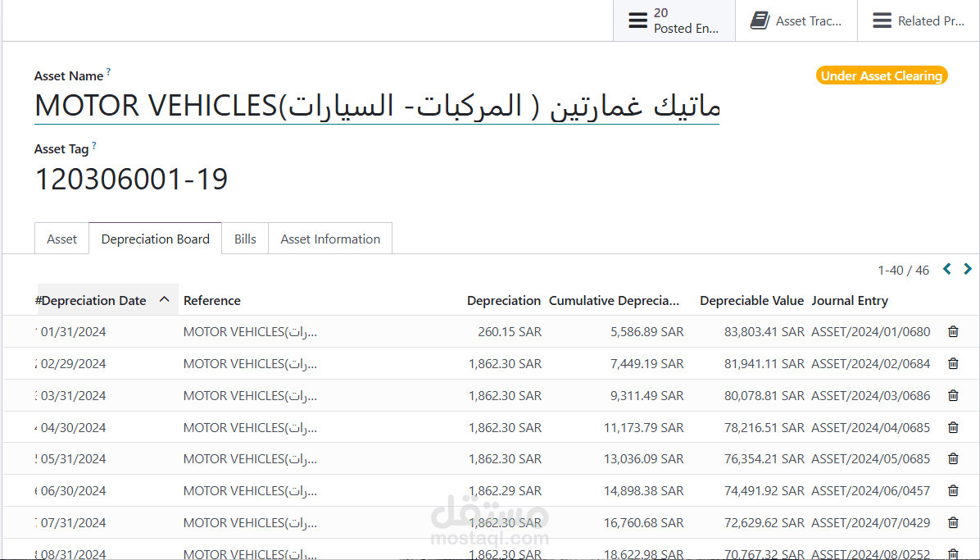The image size is (980, 560).
Task: Click depreciable value 80,078.81 SAR
Action: pyautogui.click(x=764, y=395)
